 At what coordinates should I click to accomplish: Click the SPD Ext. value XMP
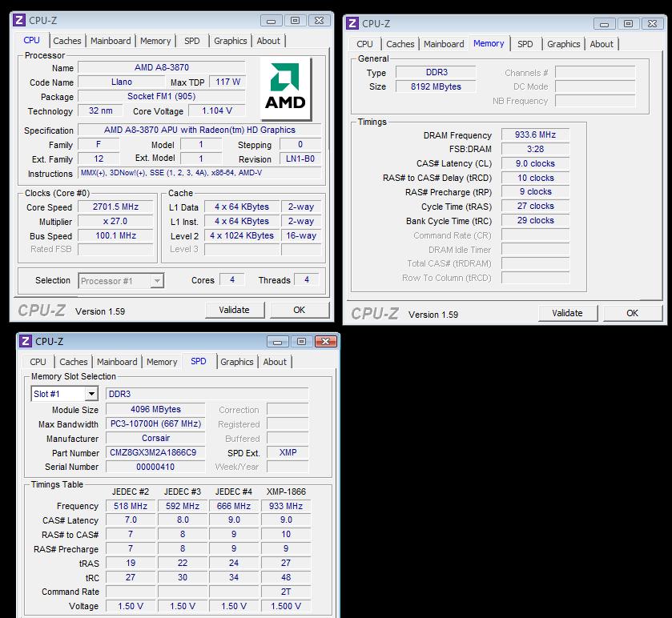point(288,452)
